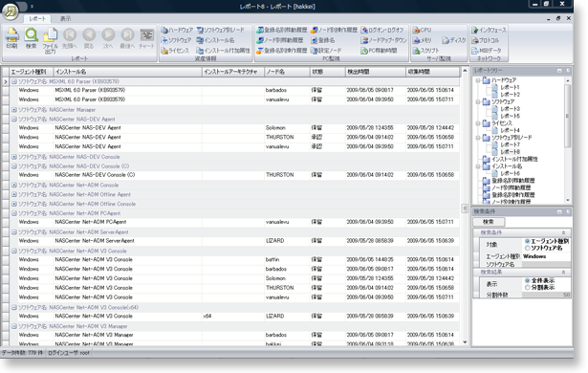Click the report tree scrollbar down arrow

point(567,201)
